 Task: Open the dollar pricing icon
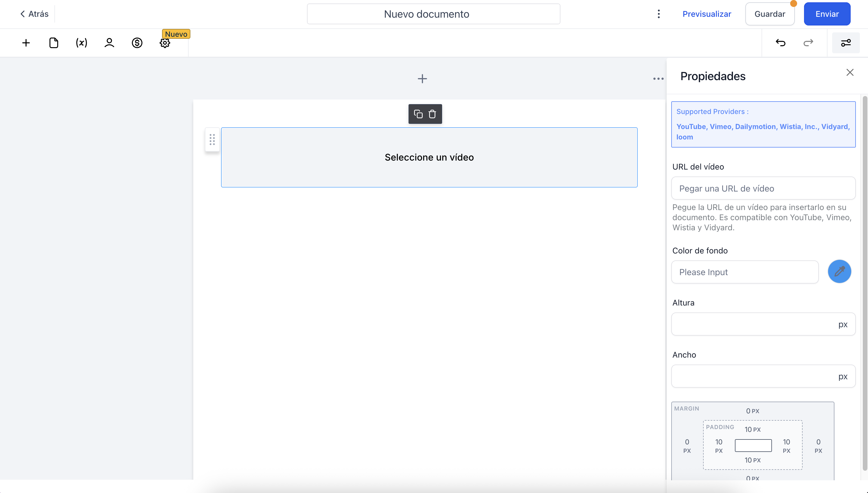[x=137, y=43]
